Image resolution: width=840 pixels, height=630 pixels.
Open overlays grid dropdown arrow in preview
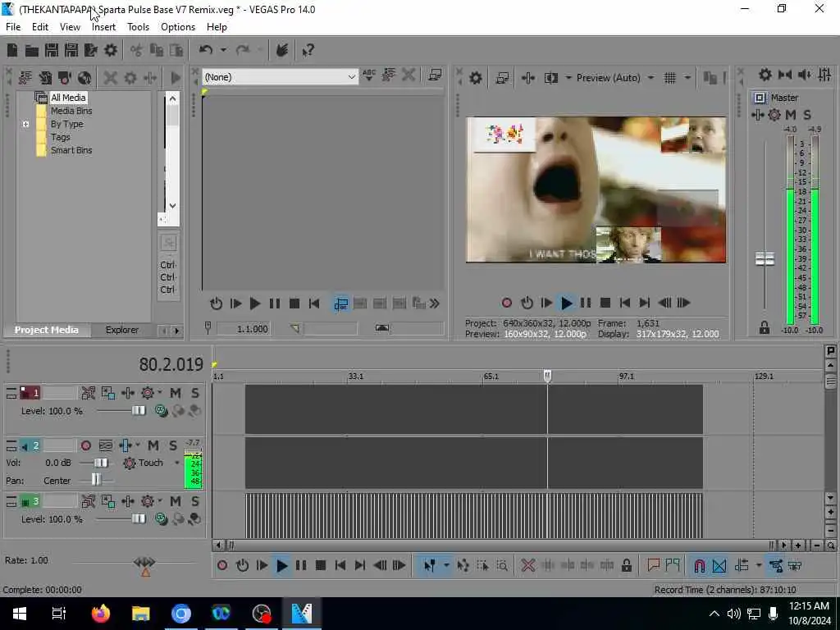687,78
